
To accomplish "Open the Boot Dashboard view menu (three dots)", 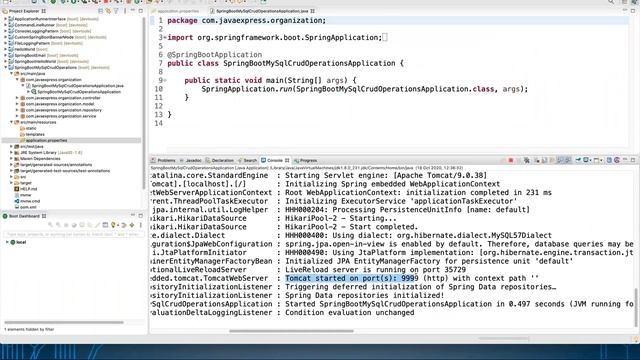I will (141, 225).
